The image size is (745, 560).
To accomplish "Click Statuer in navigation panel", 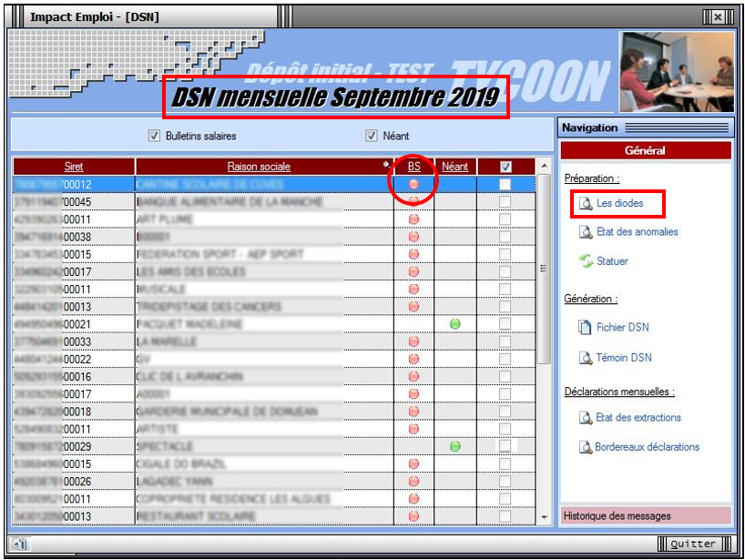I will [612, 261].
